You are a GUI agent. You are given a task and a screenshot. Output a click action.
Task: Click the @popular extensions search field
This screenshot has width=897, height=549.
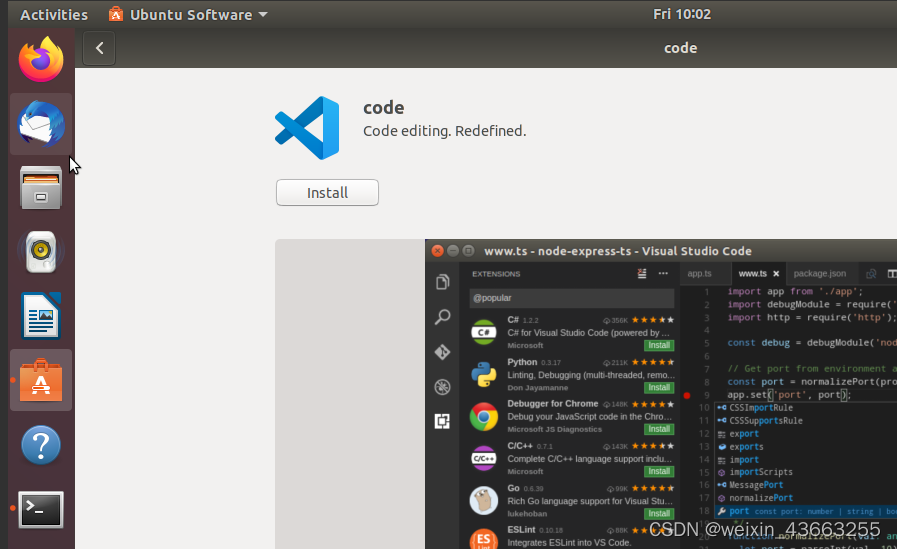(x=571, y=298)
